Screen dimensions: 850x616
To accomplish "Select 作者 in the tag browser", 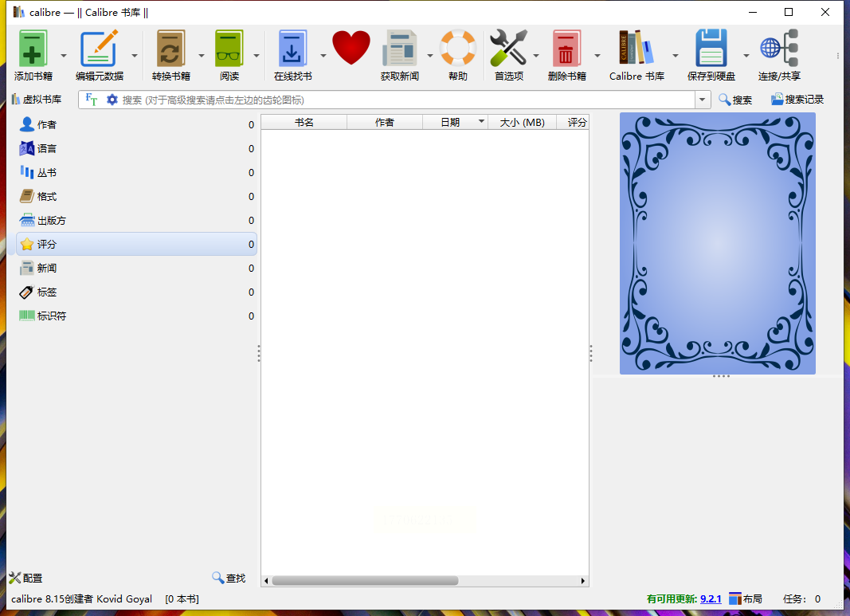I will (47, 125).
